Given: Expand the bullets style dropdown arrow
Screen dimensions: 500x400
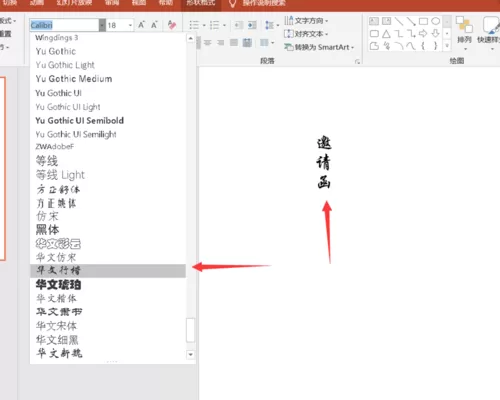Looking at the screenshot, I should coord(204,25).
